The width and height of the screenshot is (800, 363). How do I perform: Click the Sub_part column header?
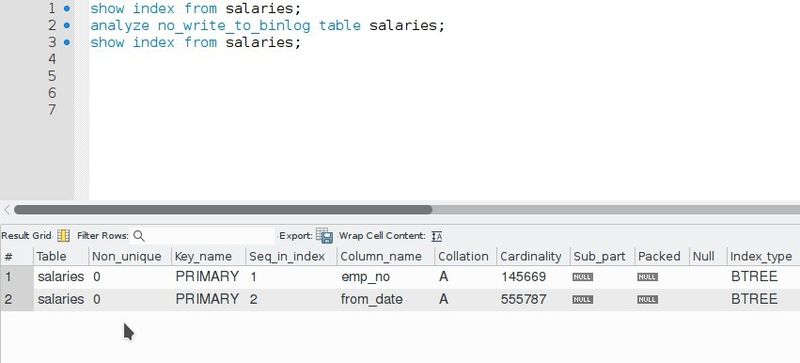point(602,256)
